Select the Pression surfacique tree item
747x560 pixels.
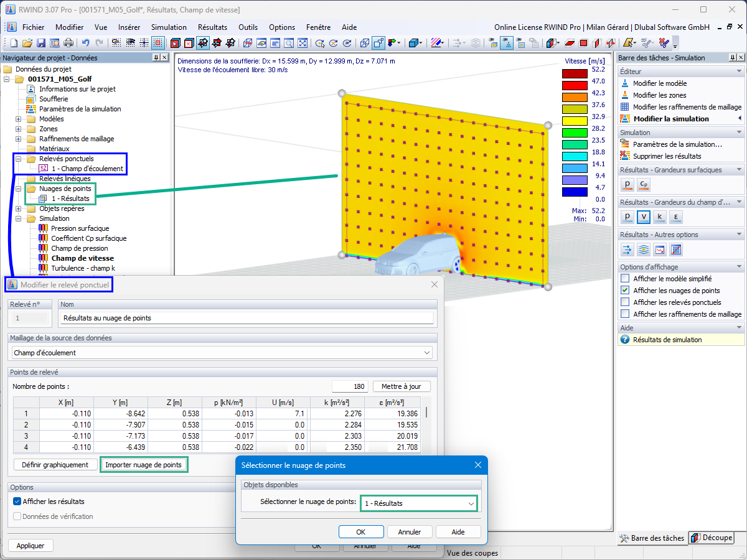[x=80, y=228]
